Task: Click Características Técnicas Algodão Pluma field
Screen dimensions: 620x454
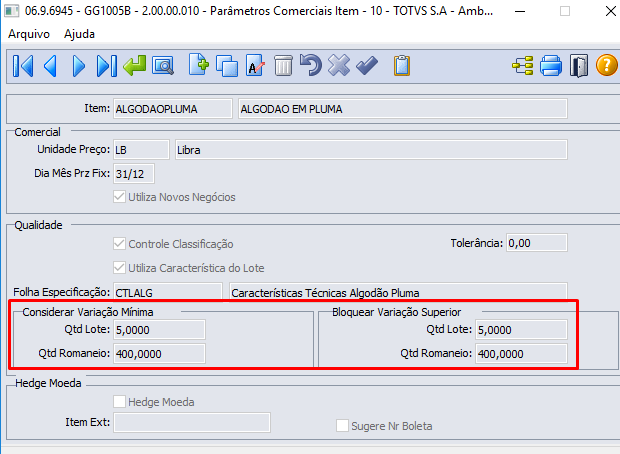Action: 398,292
